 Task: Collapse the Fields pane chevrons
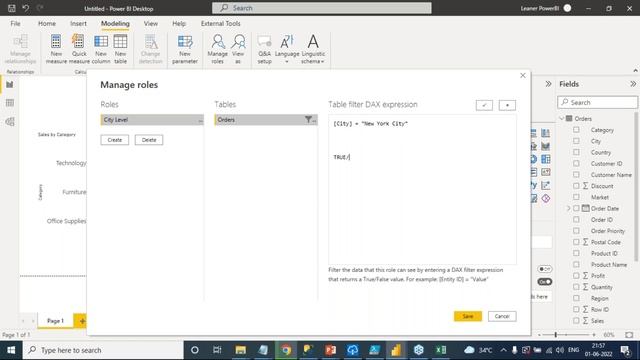click(x=633, y=84)
